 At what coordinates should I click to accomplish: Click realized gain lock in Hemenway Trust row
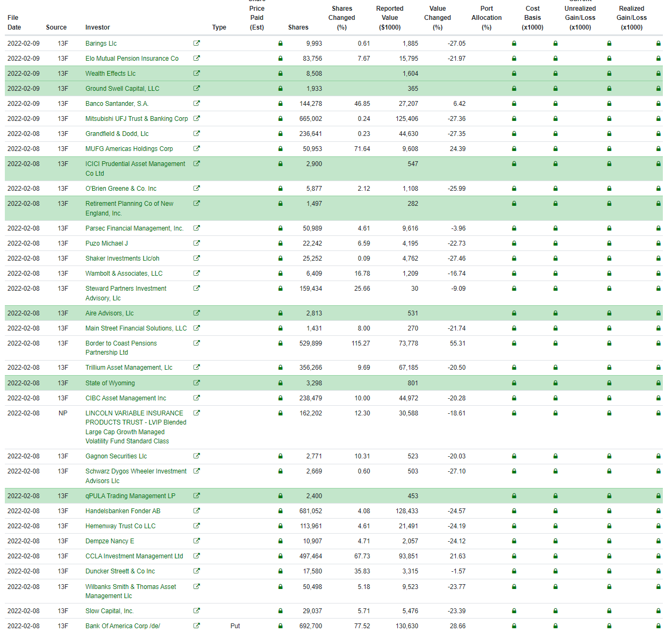[659, 526]
